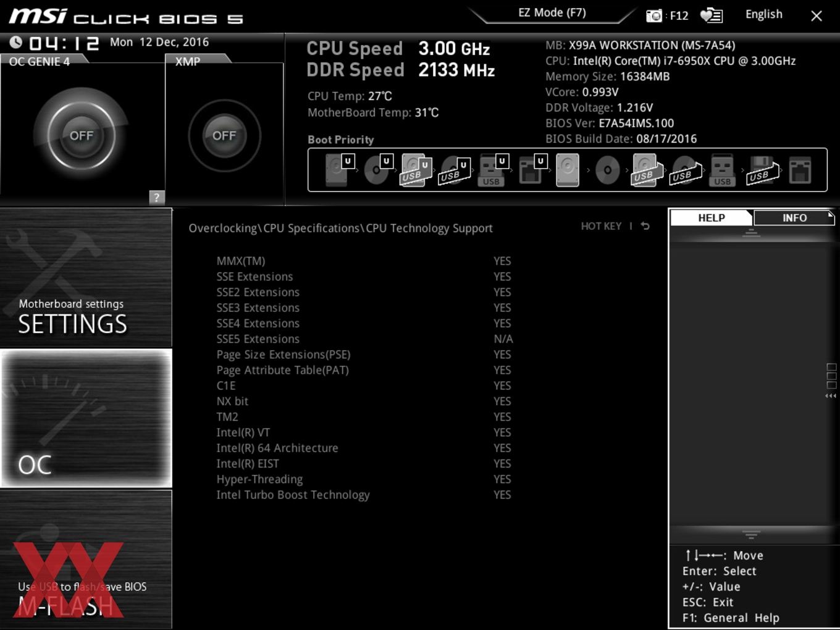
Task: Click the help panel scroll-down handle
Action: pos(751,534)
